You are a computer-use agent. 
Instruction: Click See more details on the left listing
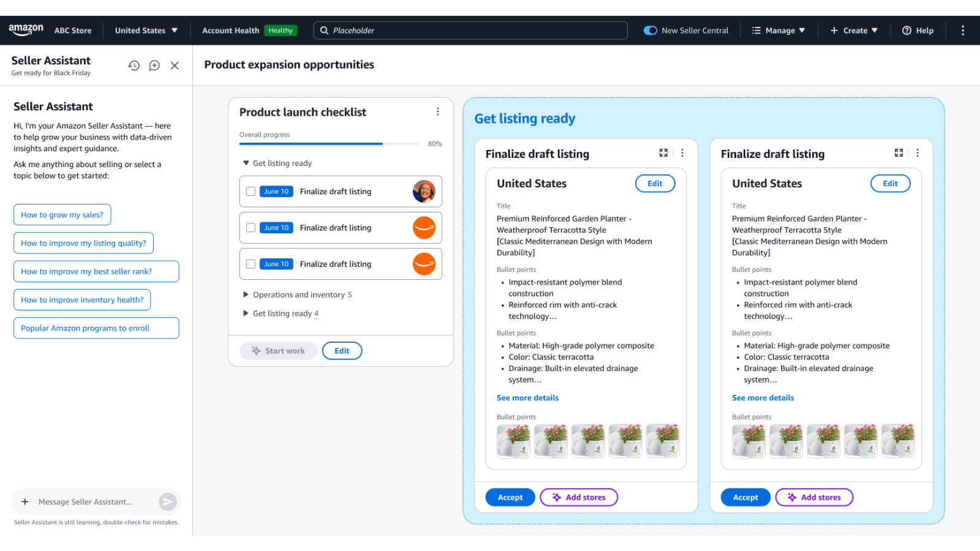[x=527, y=397]
